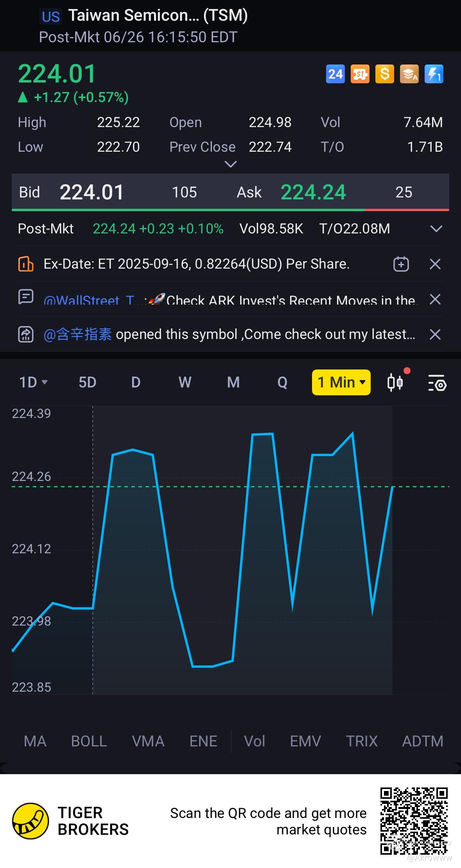
Task: Expand the Post-Mkt details row
Action: [436, 229]
